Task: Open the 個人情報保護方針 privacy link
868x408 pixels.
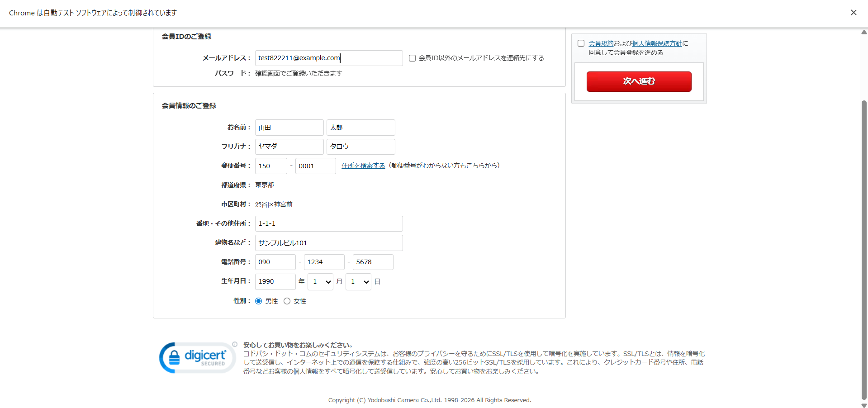Action: [x=657, y=43]
